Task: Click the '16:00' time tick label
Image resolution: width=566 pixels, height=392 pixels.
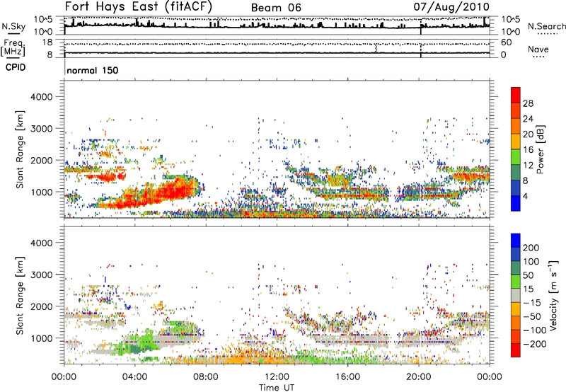Action: click(x=347, y=377)
